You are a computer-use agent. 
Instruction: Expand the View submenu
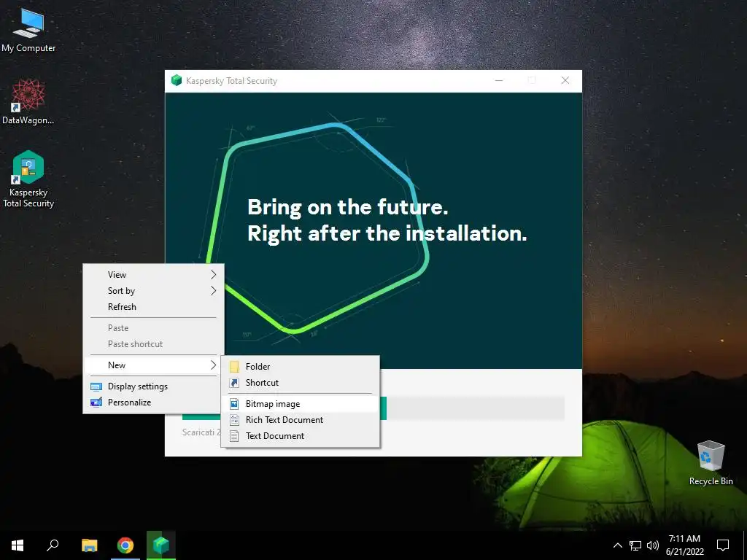coord(153,275)
